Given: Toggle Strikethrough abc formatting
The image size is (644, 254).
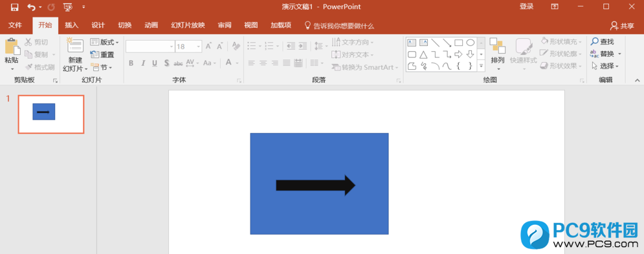Looking at the screenshot, I should (x=178, y=63).
